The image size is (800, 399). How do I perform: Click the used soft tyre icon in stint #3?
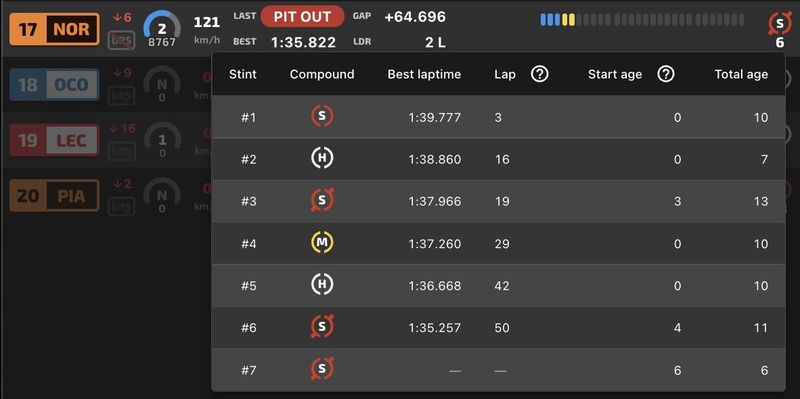pyautogui.click(x=322, y=201)
